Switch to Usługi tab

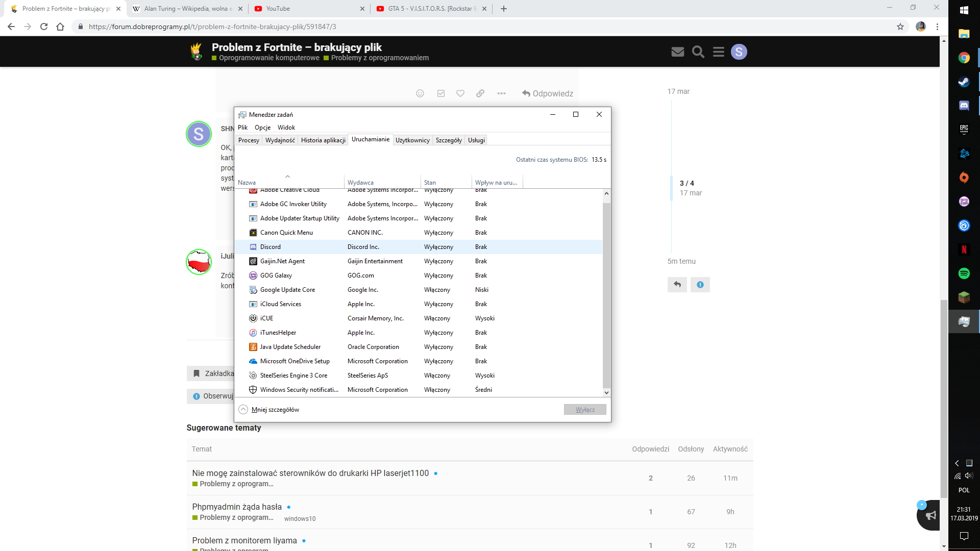click(x=476, y=140)
